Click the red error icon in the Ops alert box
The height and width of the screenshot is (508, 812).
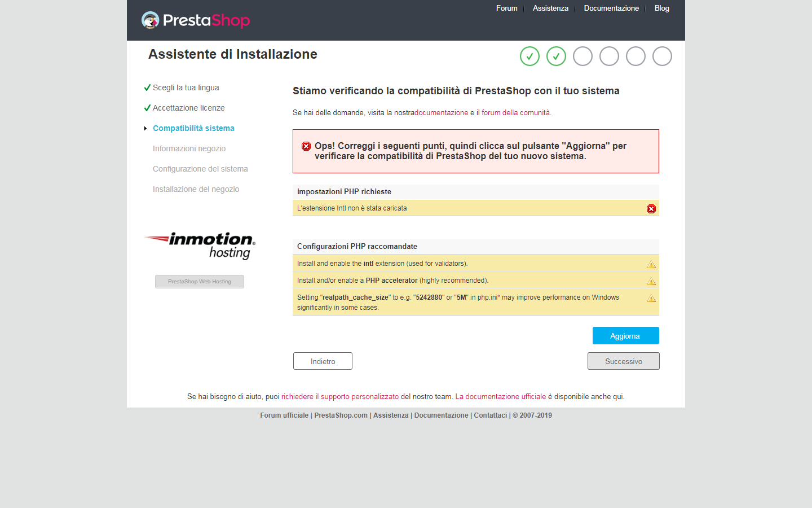point(306,146)
